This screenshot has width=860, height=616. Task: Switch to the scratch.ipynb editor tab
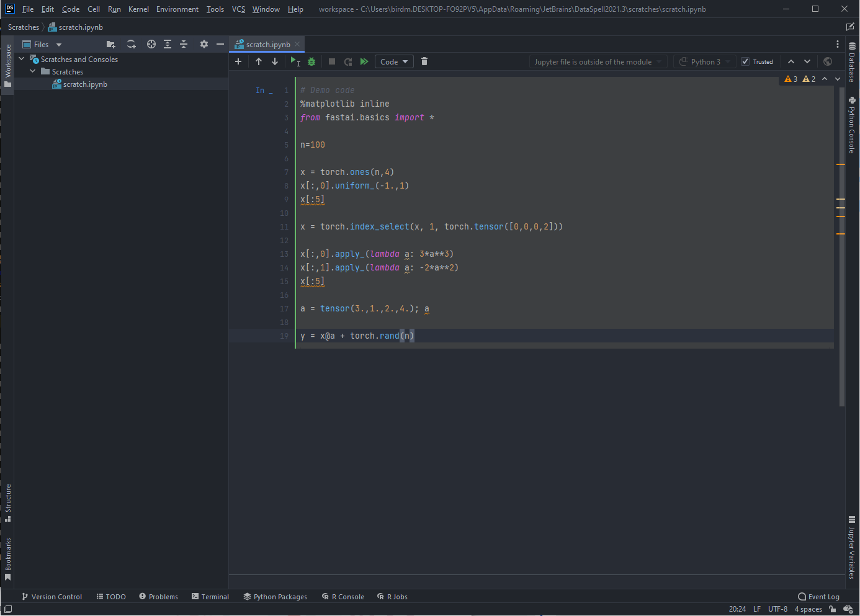[x=267, y=44]
